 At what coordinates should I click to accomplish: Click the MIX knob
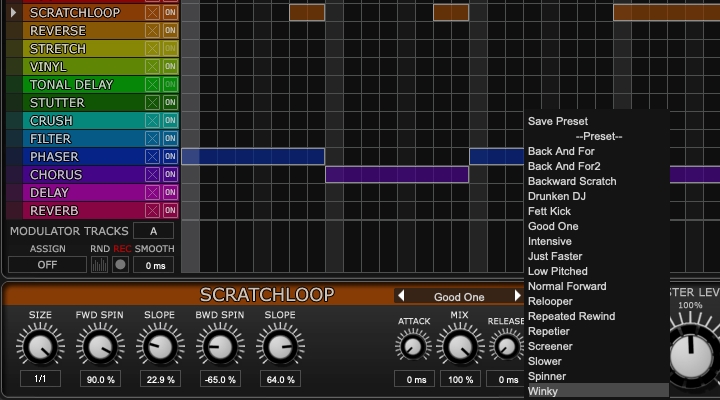tap(459, 347)
